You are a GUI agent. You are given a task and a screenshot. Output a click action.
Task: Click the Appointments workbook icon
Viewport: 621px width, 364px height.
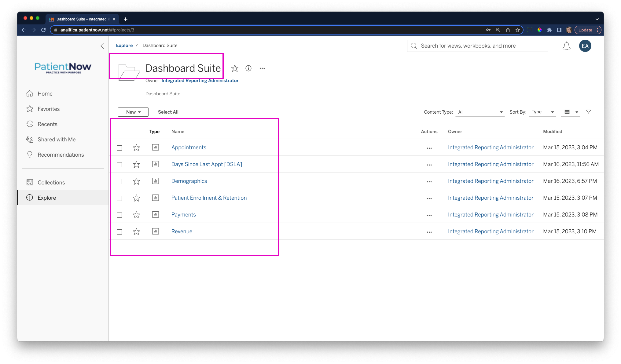tap(155, 147)
